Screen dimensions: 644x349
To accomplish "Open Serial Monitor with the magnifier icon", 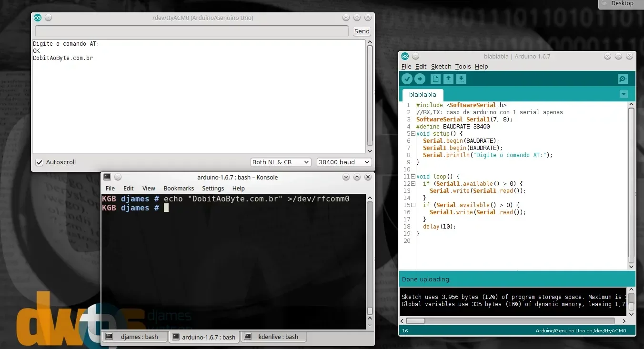I will click(623, 79).
